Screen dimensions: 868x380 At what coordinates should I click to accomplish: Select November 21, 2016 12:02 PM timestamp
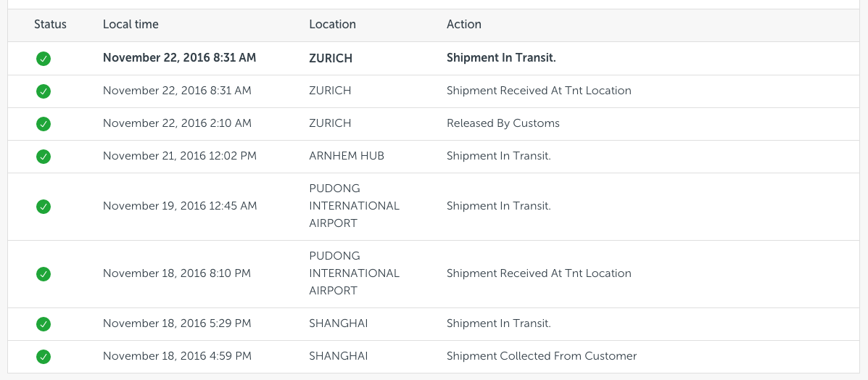[180, 156]
